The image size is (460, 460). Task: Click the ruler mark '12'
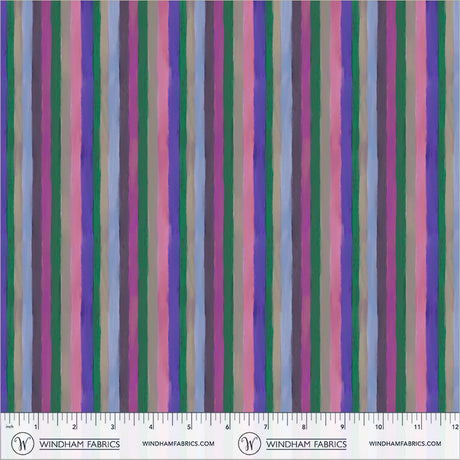click(455, 427)
